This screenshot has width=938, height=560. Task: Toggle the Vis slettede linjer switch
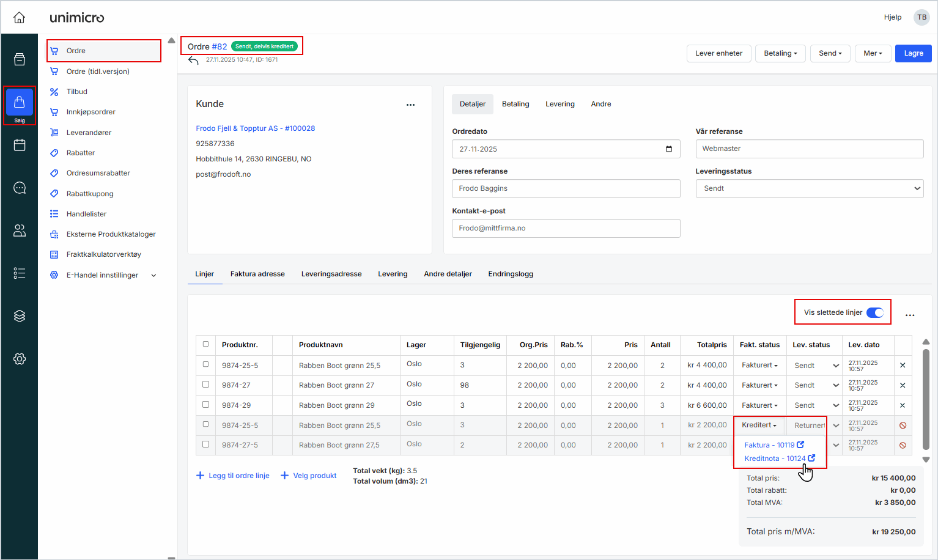[875, 312]
